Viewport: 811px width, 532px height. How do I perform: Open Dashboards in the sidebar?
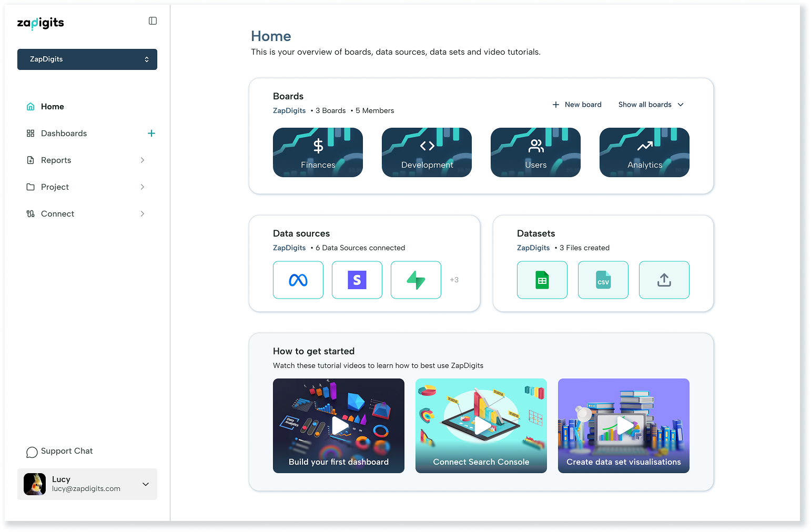(64, 134)
